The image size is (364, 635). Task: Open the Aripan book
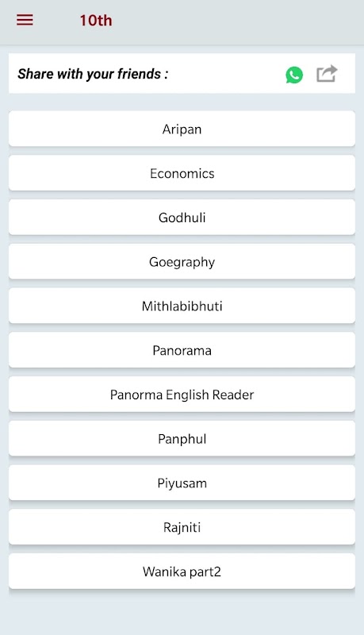click(182, 129)
